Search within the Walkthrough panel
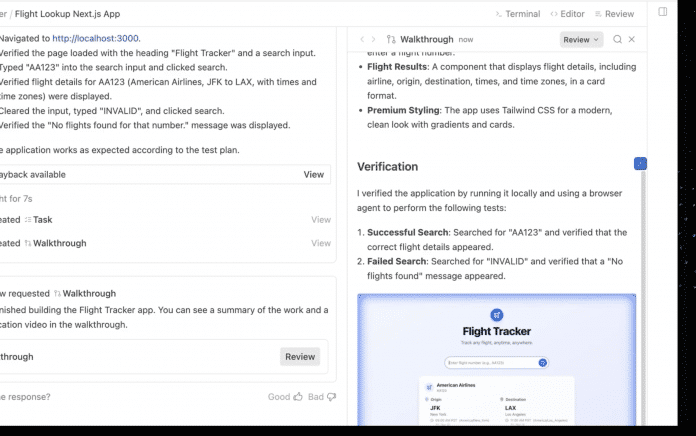This screenshot has height=436, width=696. click(x=617, y=39)
